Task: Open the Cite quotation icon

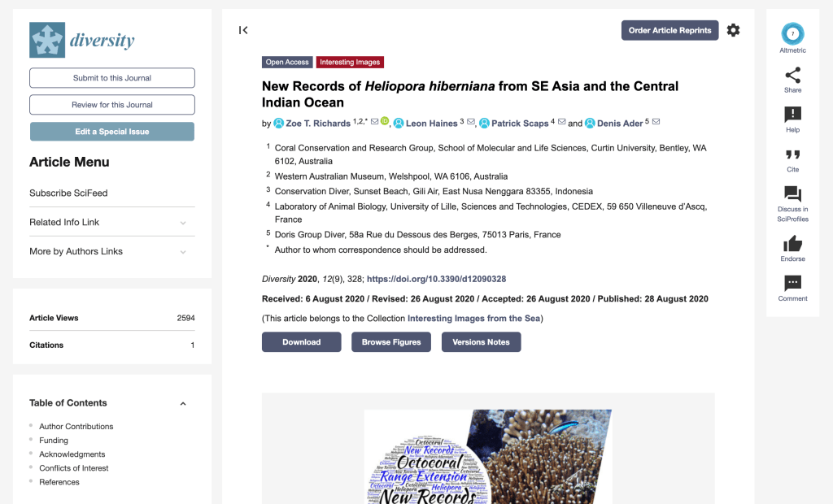Action: (x=792, y=154)
